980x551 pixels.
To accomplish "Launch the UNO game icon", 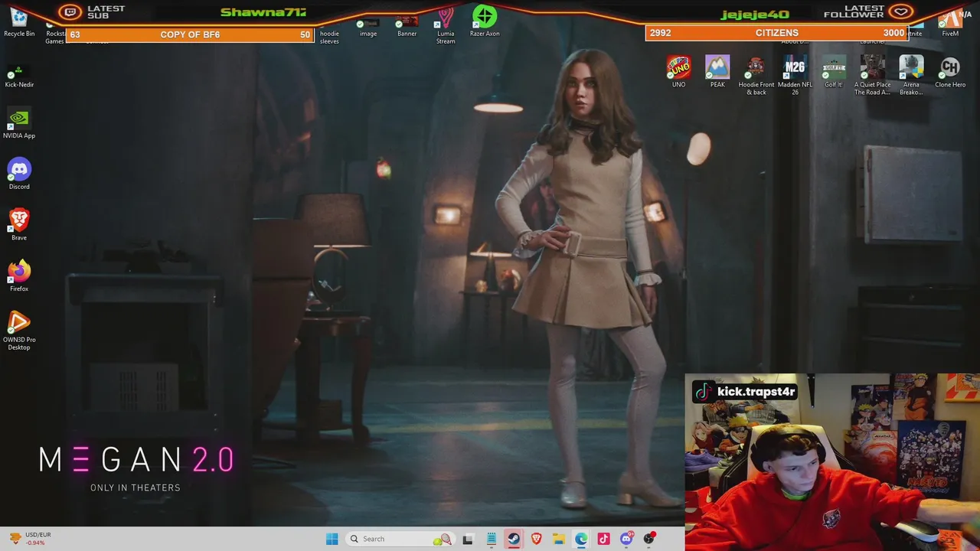I will (678, 72).
